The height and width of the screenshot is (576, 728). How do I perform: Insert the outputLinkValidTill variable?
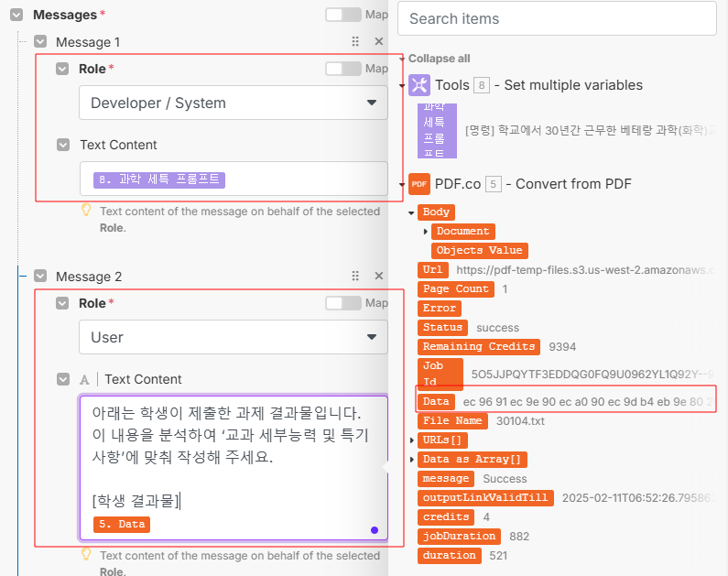[485, 498]
